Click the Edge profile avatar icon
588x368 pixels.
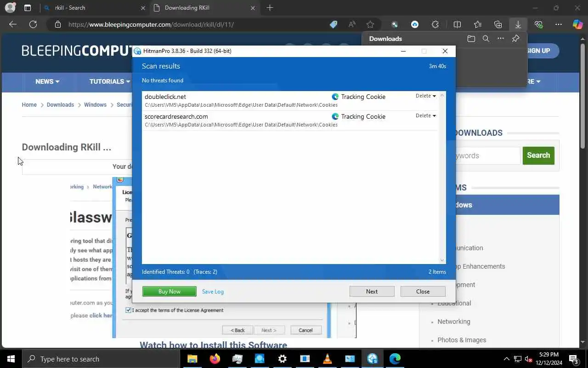(x=10, y=8)
